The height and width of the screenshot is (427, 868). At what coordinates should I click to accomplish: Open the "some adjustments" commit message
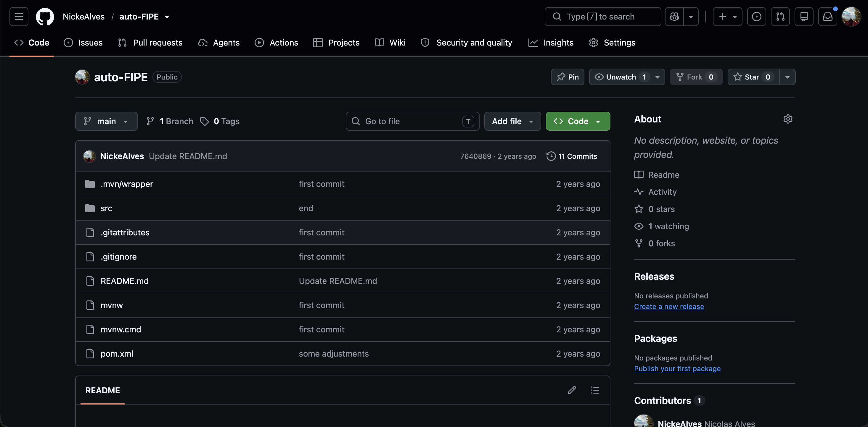(334, 354)
